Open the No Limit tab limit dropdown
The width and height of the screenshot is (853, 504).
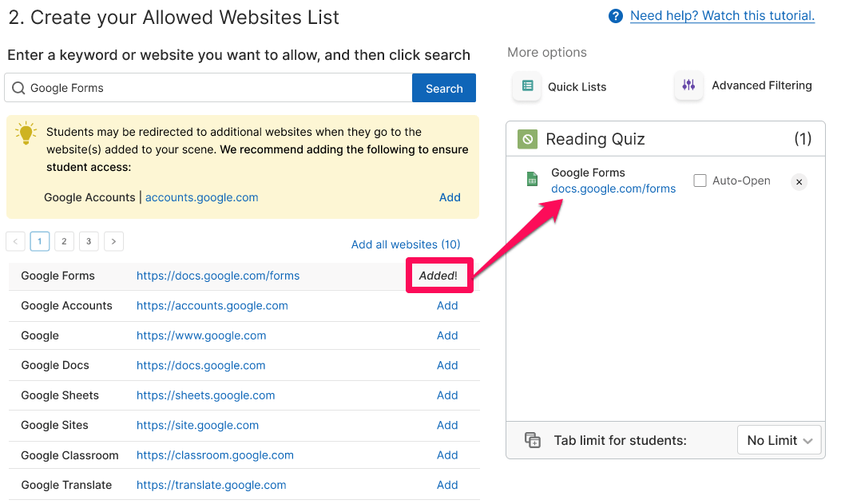click(779, 440)
